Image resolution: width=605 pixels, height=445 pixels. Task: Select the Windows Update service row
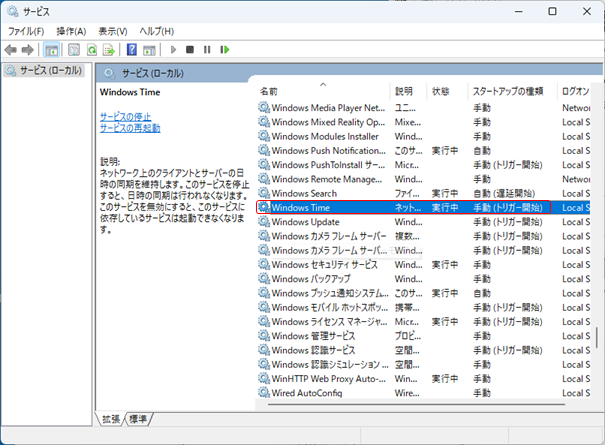tap(305, 221)
